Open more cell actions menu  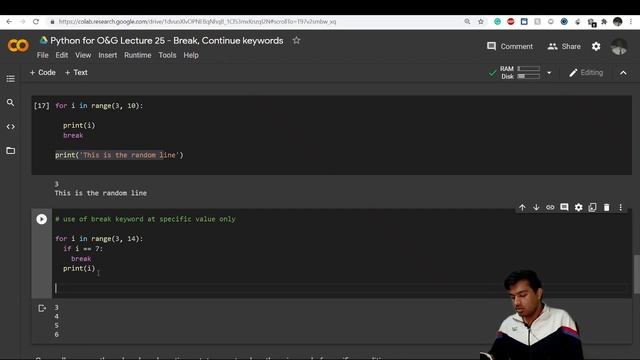pos(620,207)
